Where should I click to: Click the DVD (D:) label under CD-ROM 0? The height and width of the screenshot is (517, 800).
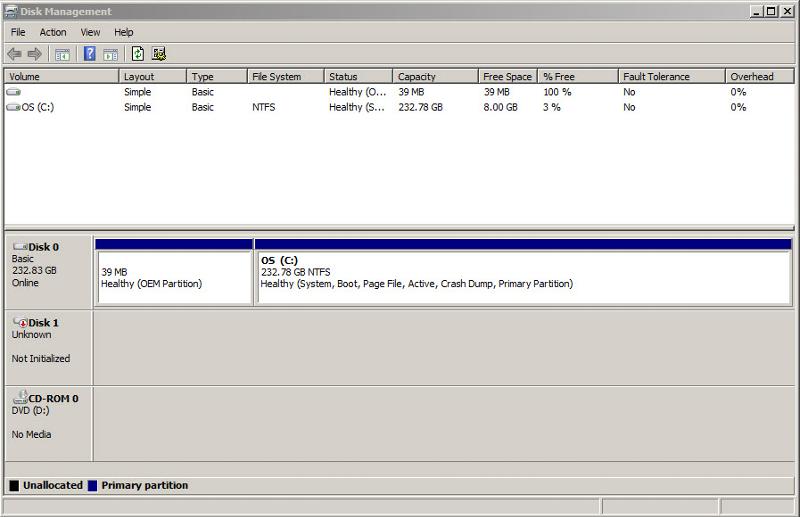31,410
